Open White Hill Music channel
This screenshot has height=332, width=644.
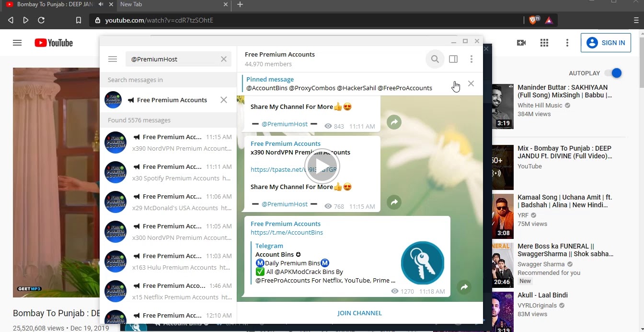click(540, 105)
